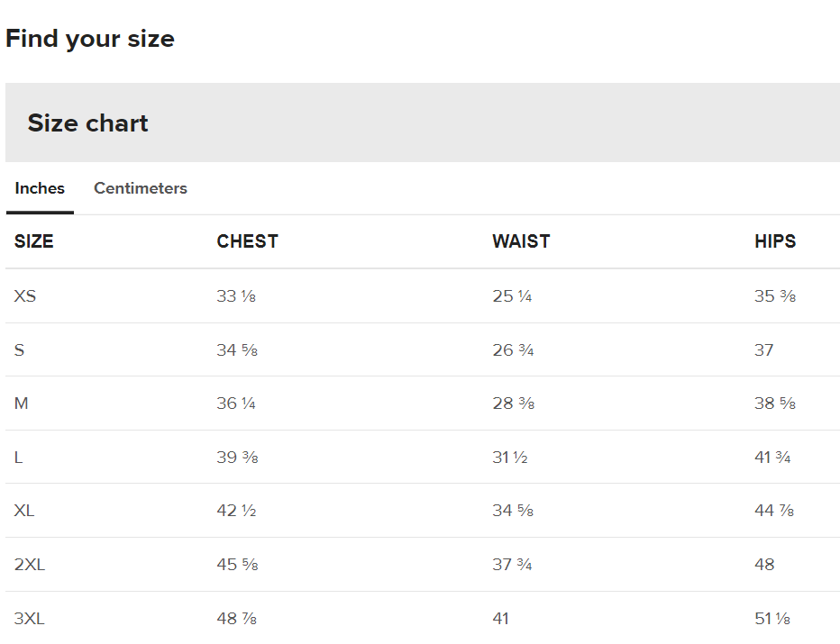The width and height of the screenshot is (840, 644).
Task: Click the WAIST column header
Action: 521,241
